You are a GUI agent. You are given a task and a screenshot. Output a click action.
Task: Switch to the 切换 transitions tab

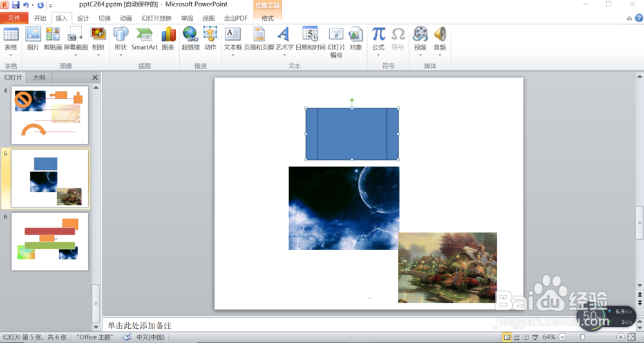[x=104, y=18]
